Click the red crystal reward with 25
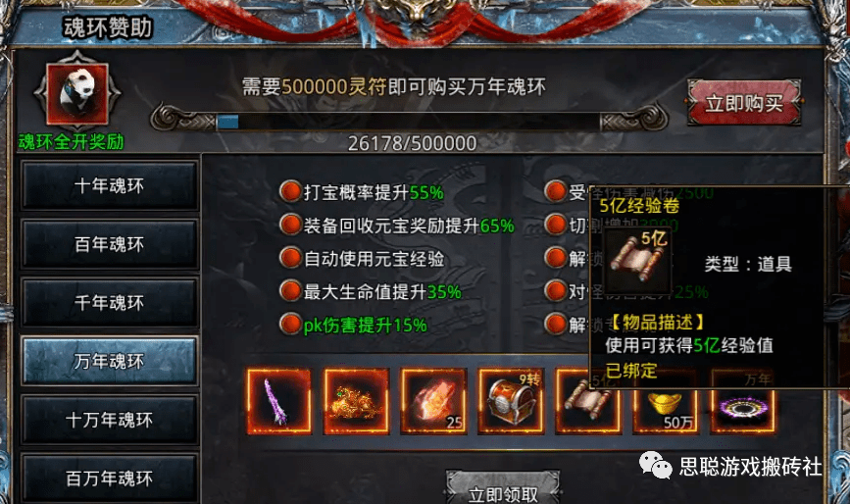850x504 pixels. point(433,402)
